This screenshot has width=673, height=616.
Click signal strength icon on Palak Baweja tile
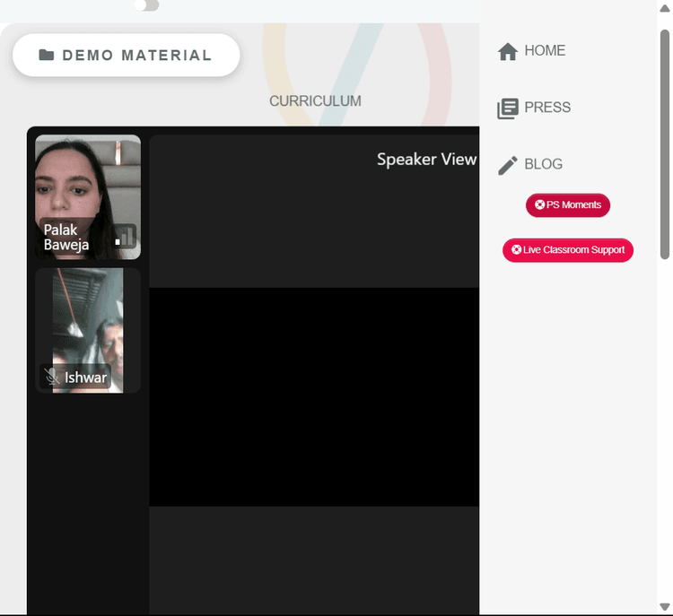coord(125,237)
